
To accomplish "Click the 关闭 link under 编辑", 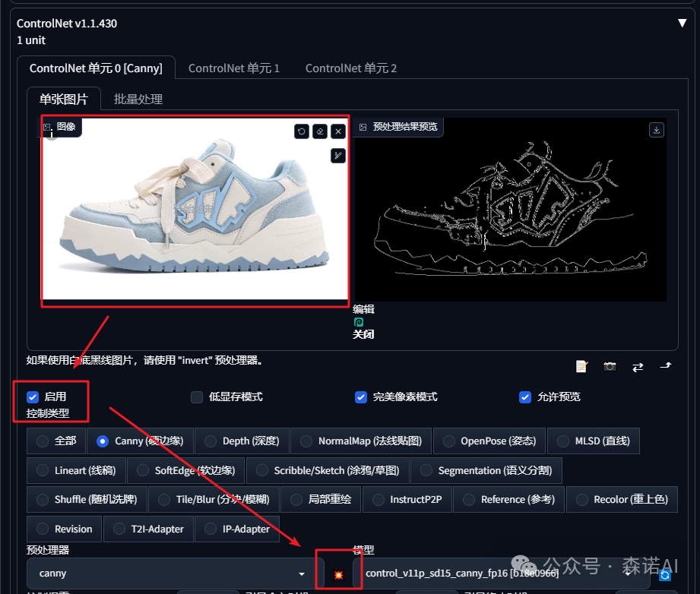I will coord(363,334).
